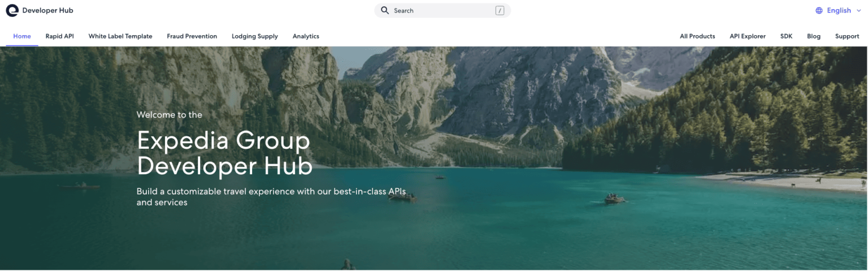868x271 pixels.
Task: Click the Expedia Group logo icon
Action: coord(12,10)
